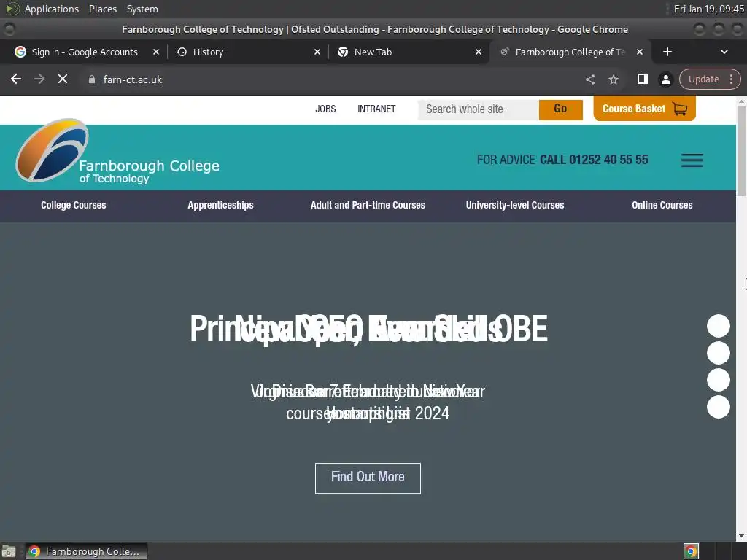Viewport: 747px width, 560px height.
Task: Open the JOBS link
Action: click(x=325, y=109)
